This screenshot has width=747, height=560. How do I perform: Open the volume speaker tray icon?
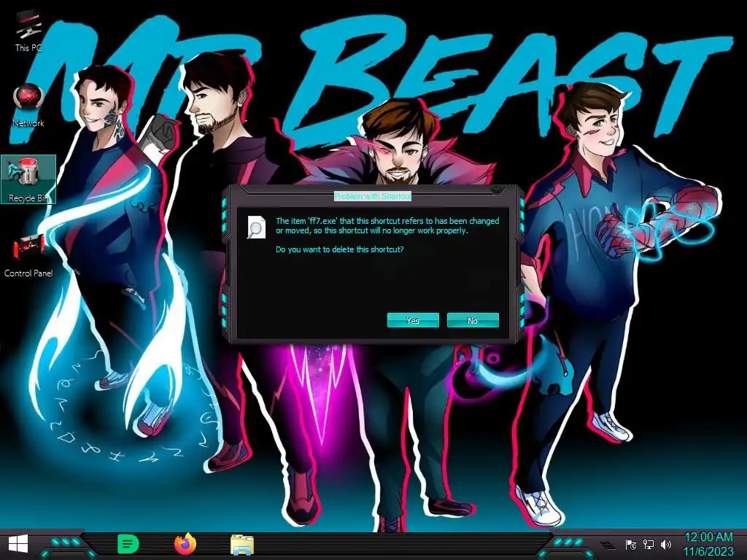pos(666,544)
